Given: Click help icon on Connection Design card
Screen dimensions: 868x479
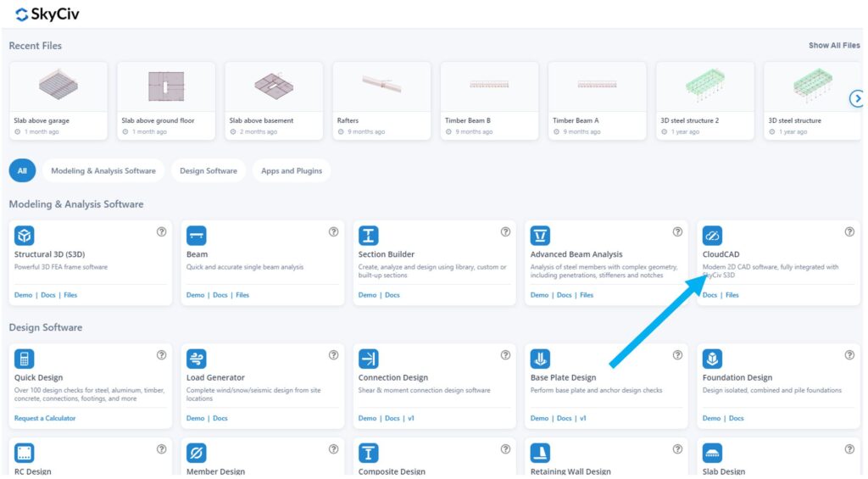Looking at the screenshot, I should pyautogui.click(x=505, y=355).
